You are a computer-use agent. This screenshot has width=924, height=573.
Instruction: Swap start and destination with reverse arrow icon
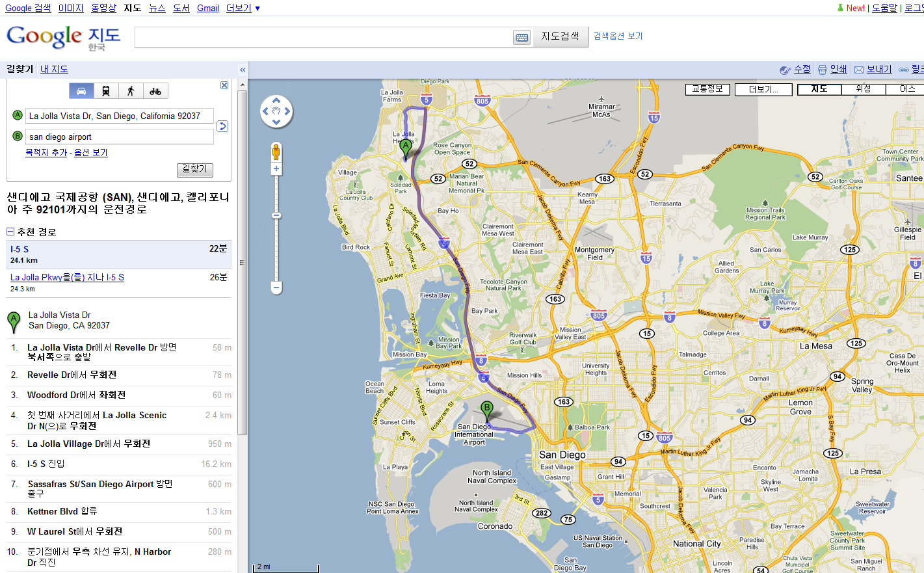point(222,126)
